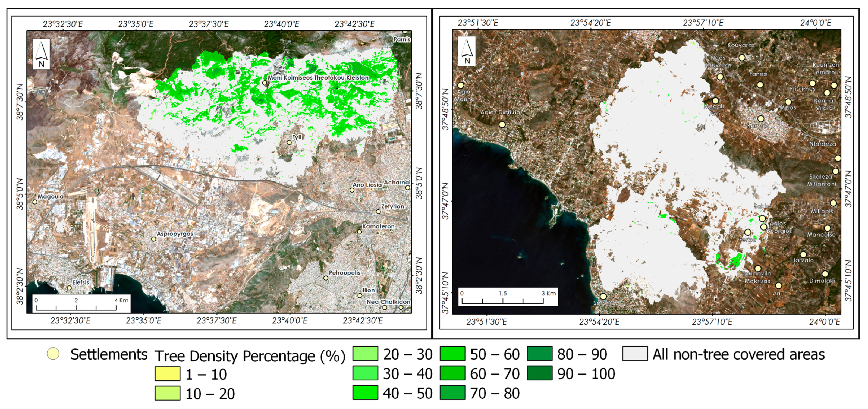868x409 pixels.
Task: Click the Elefsis settlement marker
Action: (x=69, y=288)
